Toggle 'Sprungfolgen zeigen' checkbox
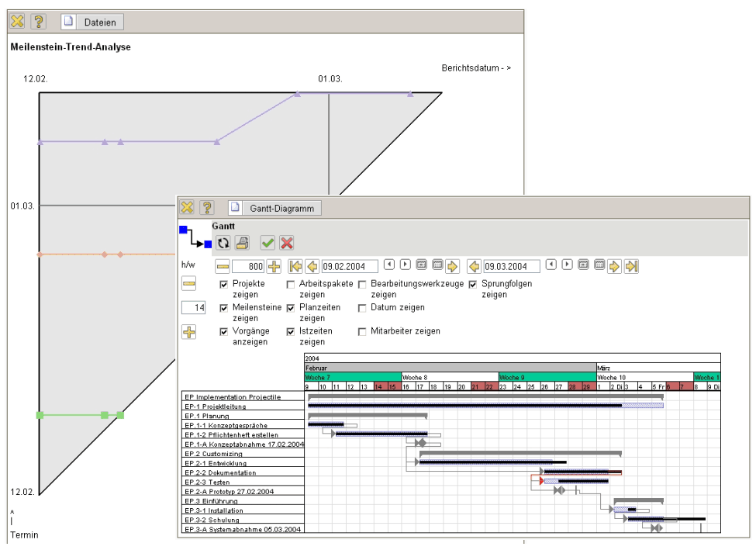Image resolution: width=756 pixels, height=550 pixels. 473,285
